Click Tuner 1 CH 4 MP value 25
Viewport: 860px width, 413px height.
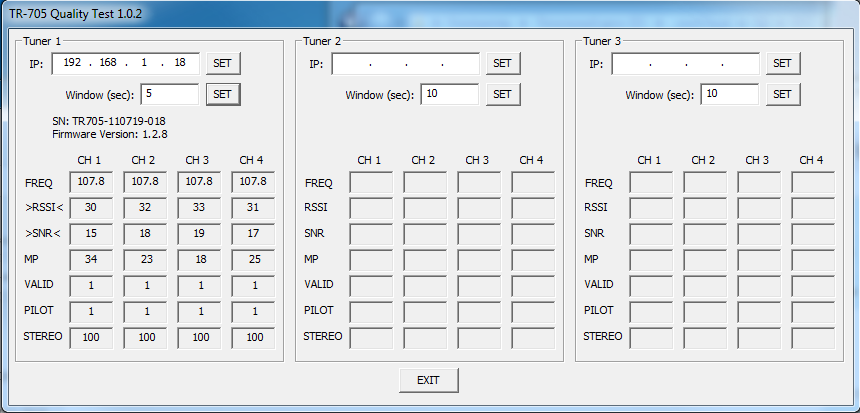[x=253, y=259]
